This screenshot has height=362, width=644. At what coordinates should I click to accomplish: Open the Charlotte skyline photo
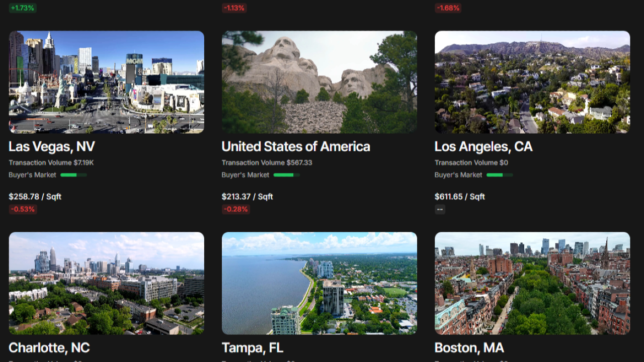click(107, 283)
